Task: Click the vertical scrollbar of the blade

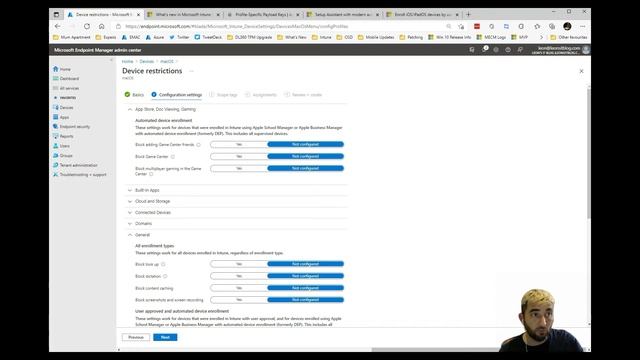Action: (x=589, y=153)
